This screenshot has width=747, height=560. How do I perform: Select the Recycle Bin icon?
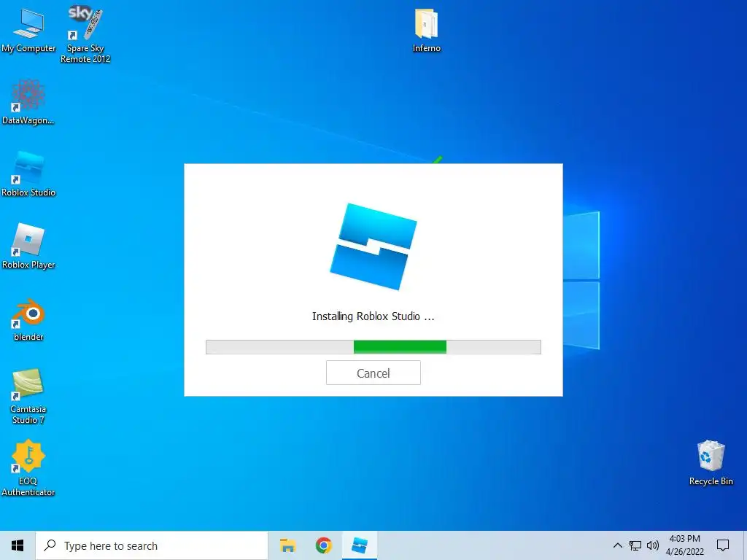(x=711, y=463)
